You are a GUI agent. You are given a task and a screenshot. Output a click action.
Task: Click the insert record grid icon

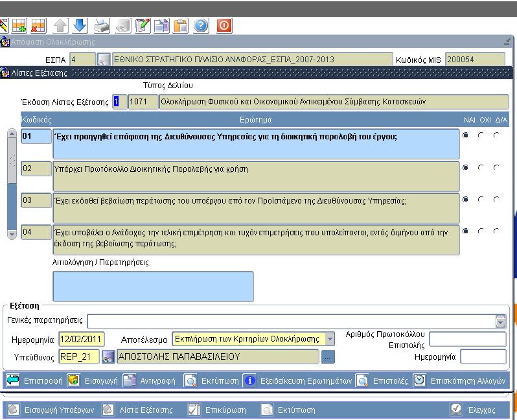(x=19, y=25)
